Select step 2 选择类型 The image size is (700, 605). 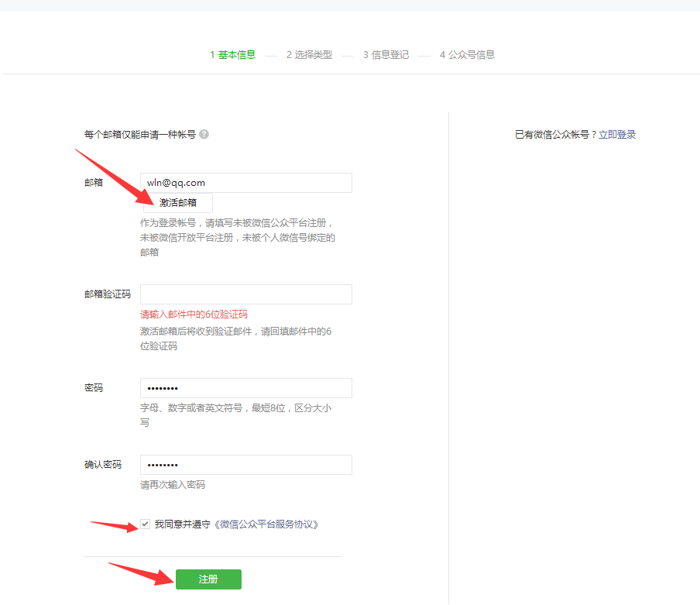pos(309,55)
